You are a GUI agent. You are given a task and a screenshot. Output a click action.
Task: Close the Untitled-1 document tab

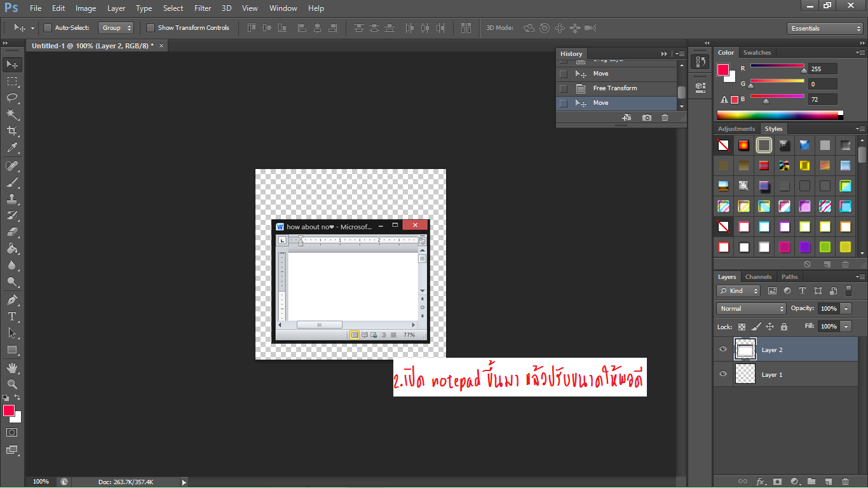[161, 46]
